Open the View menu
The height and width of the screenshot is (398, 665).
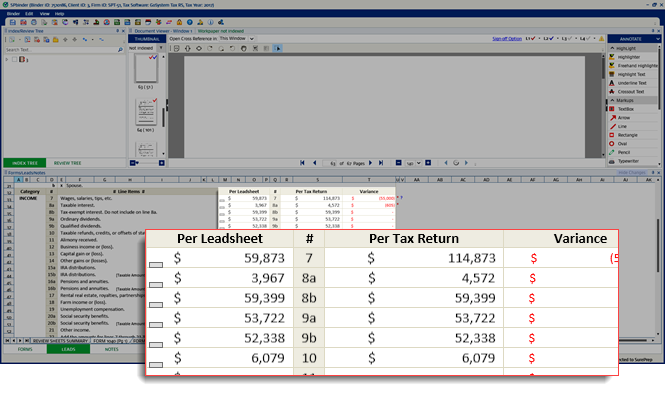click(45, 14)
